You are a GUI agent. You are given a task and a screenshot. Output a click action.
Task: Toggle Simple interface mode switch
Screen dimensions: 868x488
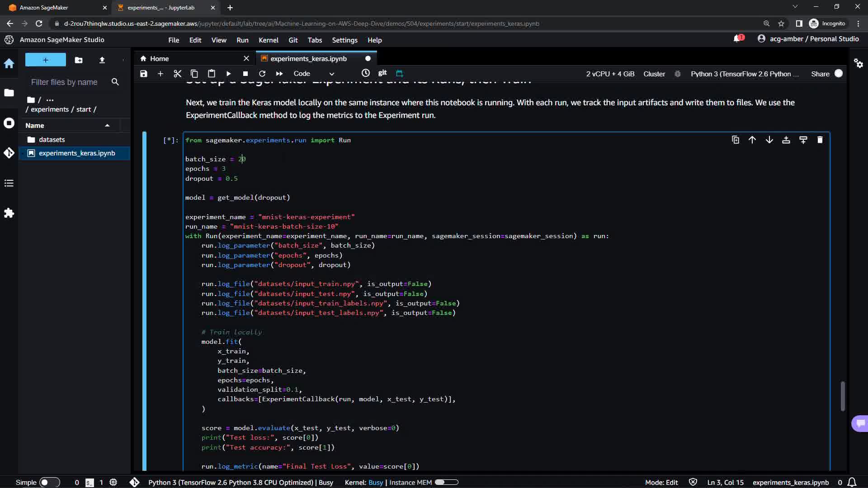tap(49, 482)
